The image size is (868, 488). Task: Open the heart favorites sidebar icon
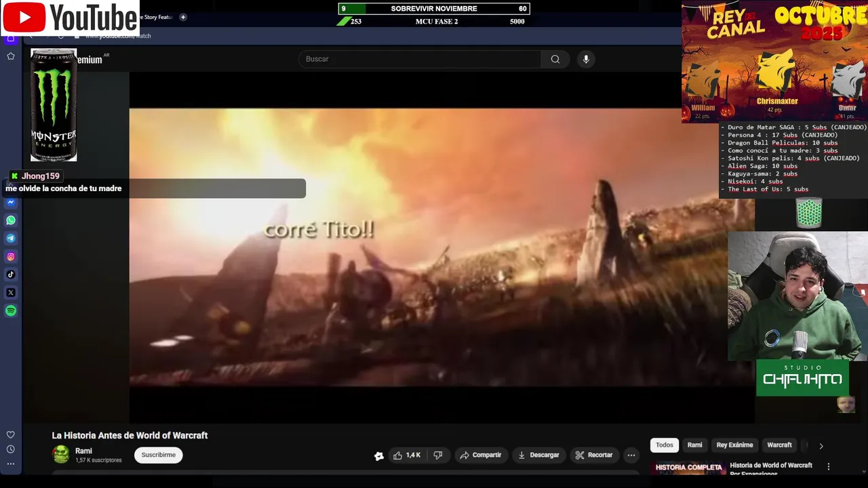pos(11,435)
